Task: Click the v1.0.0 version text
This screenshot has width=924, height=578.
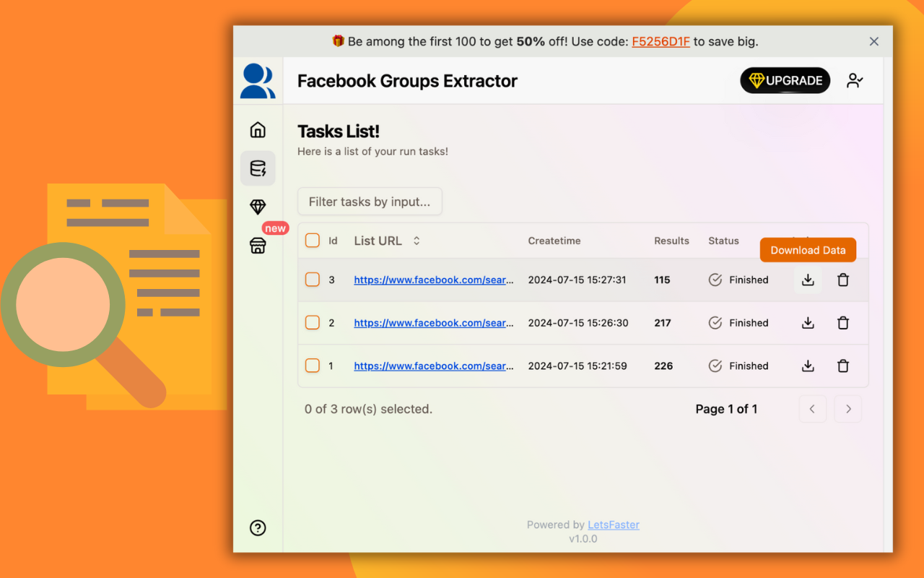Action: pos(583,539)
